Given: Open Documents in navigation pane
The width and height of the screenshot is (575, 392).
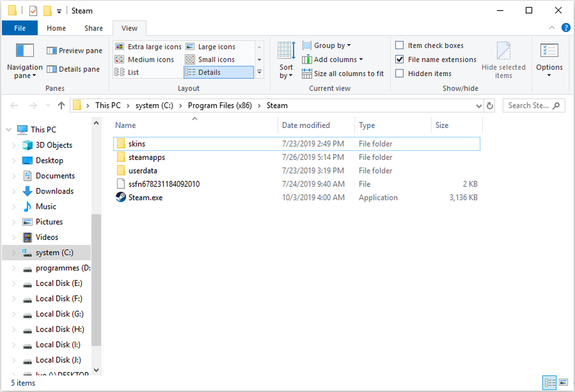Looking at the screenshot, I should pyautogui.click(x=55, y=176).
